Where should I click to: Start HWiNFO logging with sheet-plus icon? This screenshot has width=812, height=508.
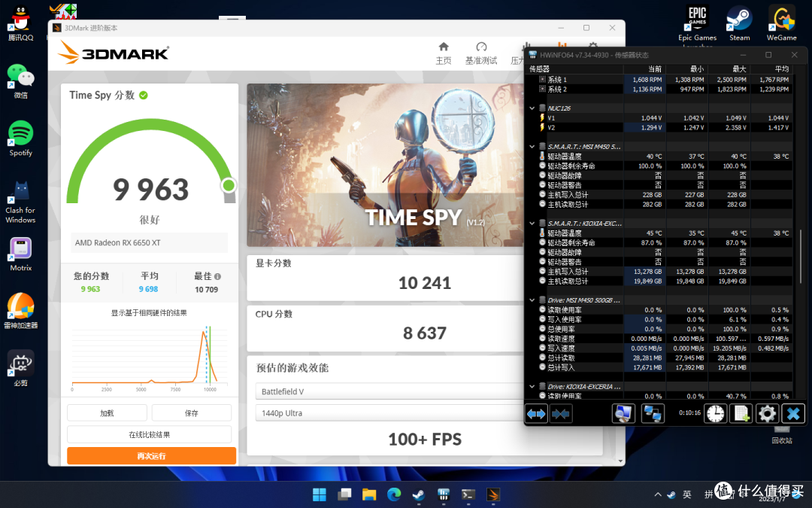[x=741, y=414]
